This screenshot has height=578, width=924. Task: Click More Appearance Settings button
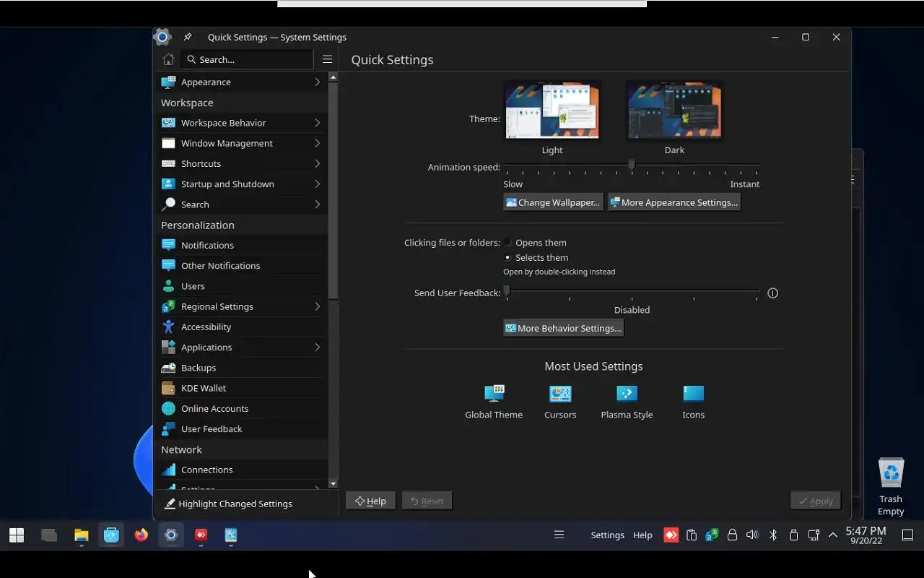[674, 202]
